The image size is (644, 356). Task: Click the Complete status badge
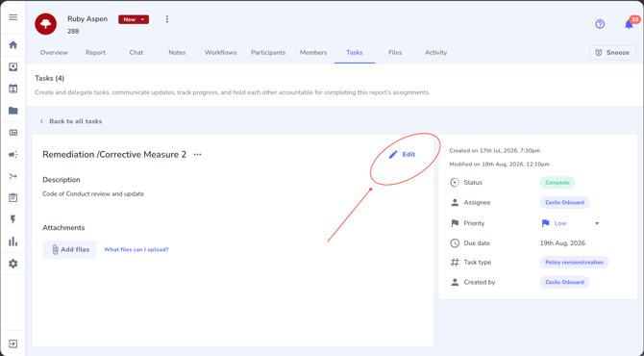point(557,183)
